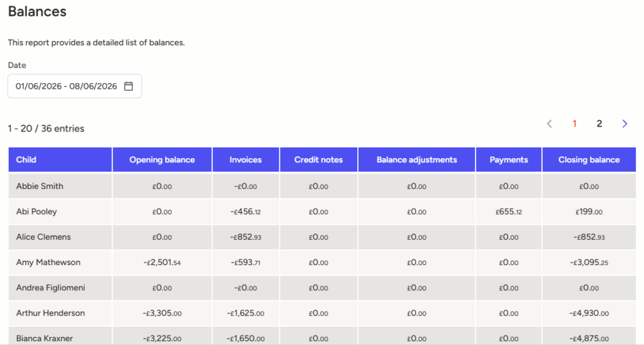Click Amy Mathewson's invoices value -£593.71

click(x=246, y=263)
